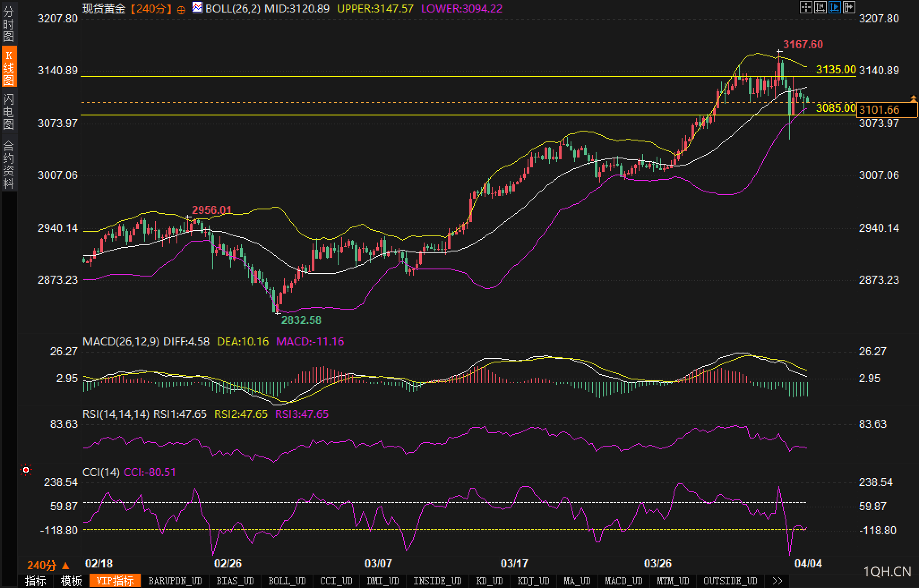This screenshot has width=919, height=588.
Task: Click the 3135.00 resistance line label
Action: pos(836,69)
